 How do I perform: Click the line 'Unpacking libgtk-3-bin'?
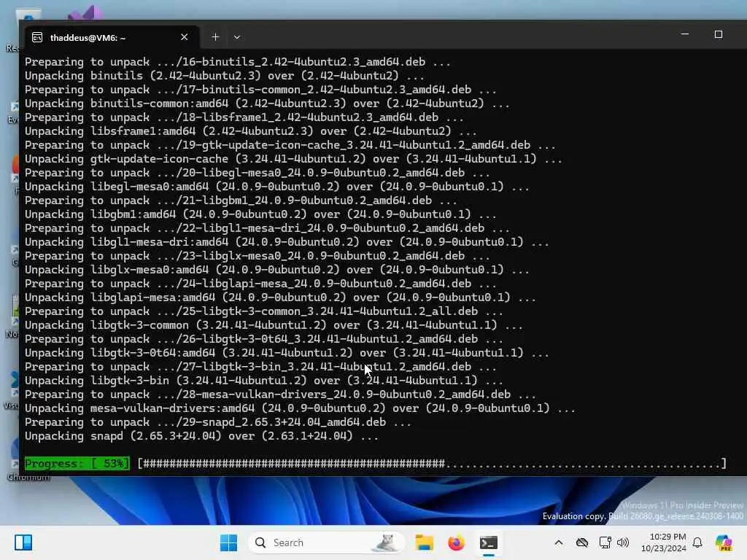pos(264,381)
